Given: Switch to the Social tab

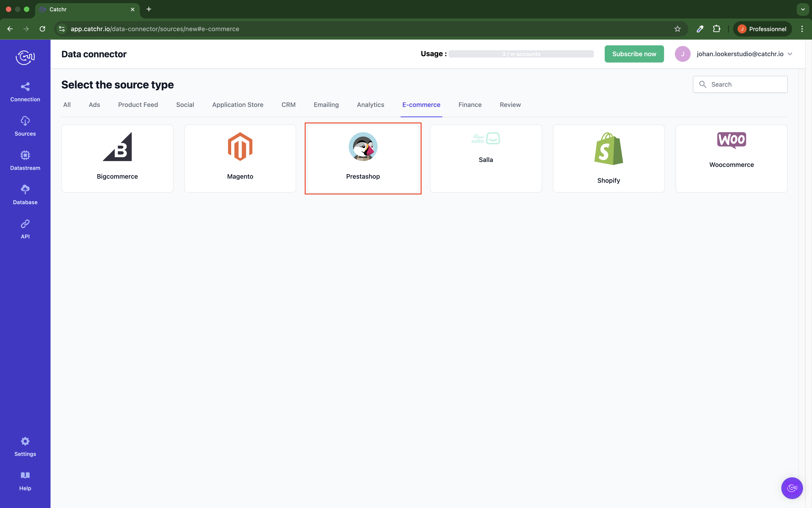Looking at the screenshot, I should coord(185,105).
